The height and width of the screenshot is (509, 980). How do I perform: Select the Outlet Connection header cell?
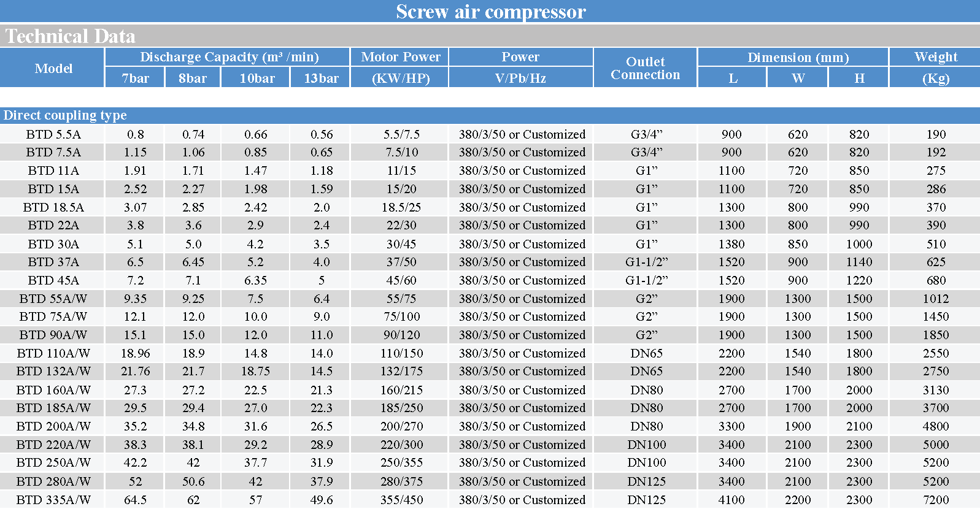pos(645,68)
